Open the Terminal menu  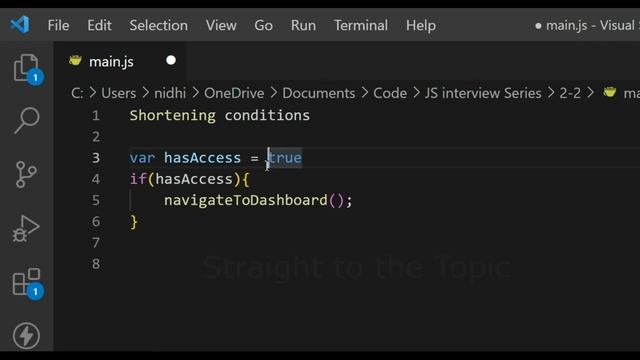(x=361, y=25)
